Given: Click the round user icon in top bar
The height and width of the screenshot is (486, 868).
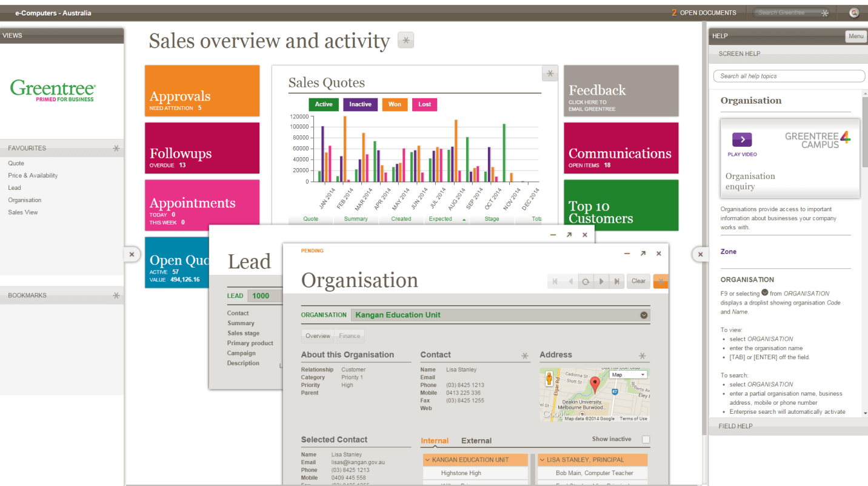Looking at the screenshot, I should tap(854, 13).
